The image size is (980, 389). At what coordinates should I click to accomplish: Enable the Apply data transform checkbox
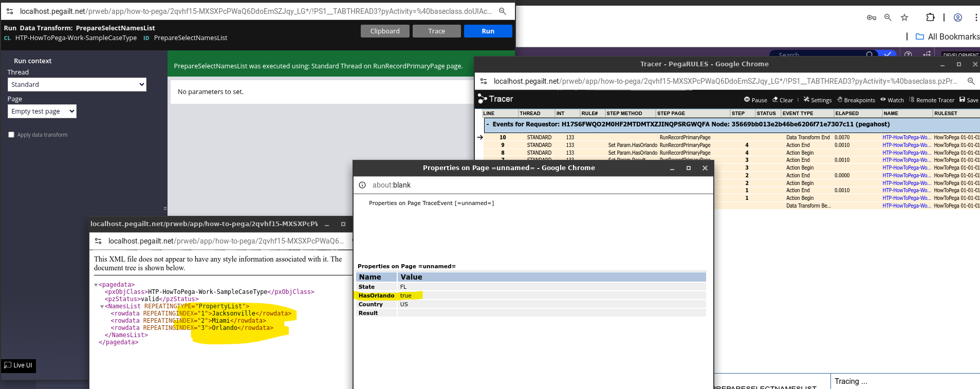(x=11, y=135)
